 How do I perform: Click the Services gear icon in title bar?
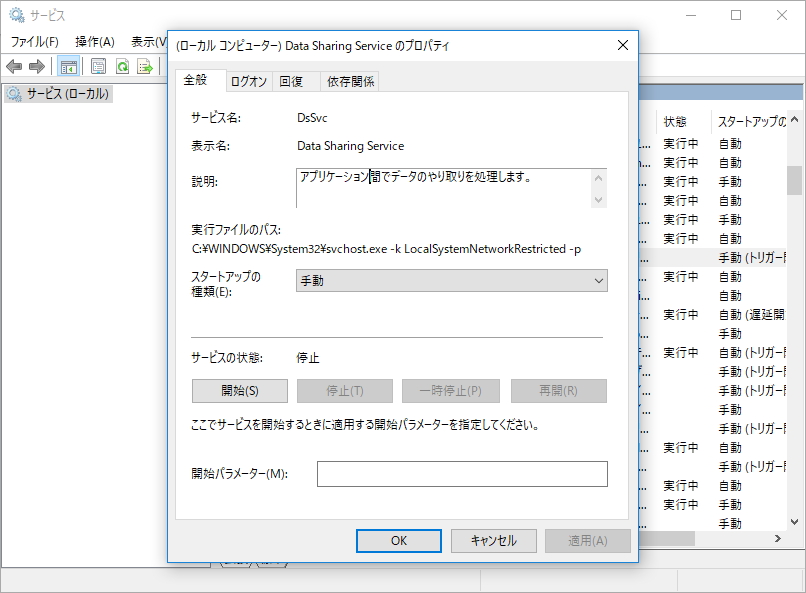(14, 14)
